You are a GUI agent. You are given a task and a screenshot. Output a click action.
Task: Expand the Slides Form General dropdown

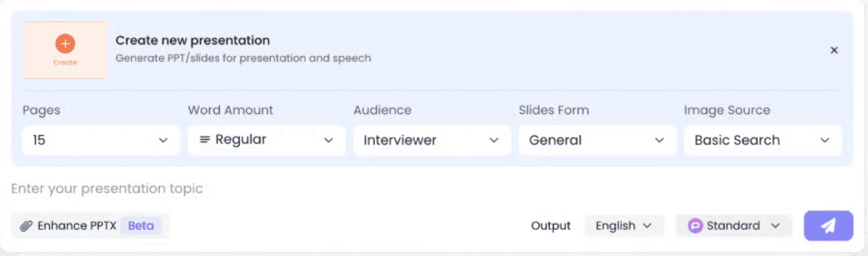pos(597,140)
